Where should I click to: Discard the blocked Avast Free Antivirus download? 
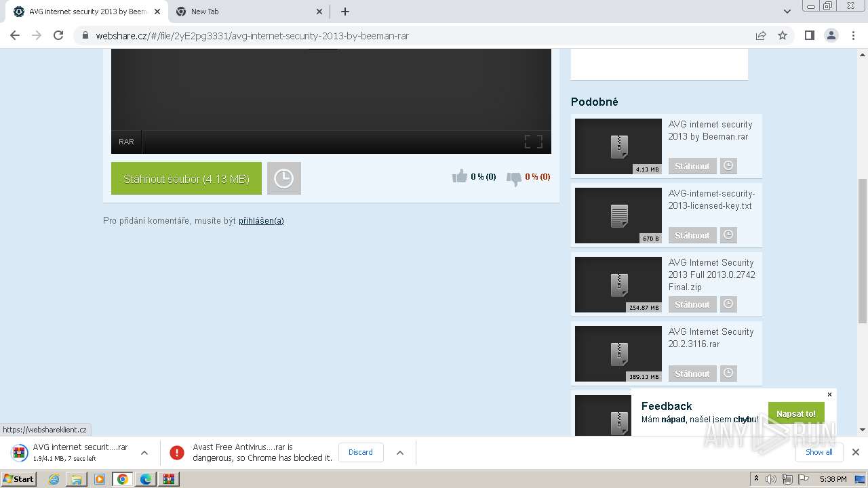coord(361,452)
